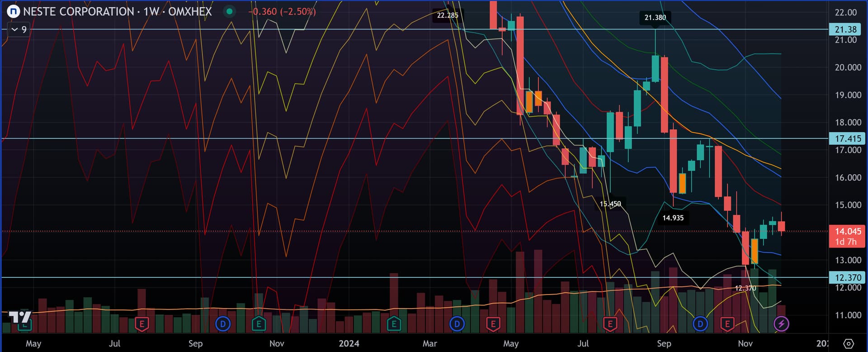Click the 16.000 price scale tick
868x352 pixels.
[x=848, y=178]
